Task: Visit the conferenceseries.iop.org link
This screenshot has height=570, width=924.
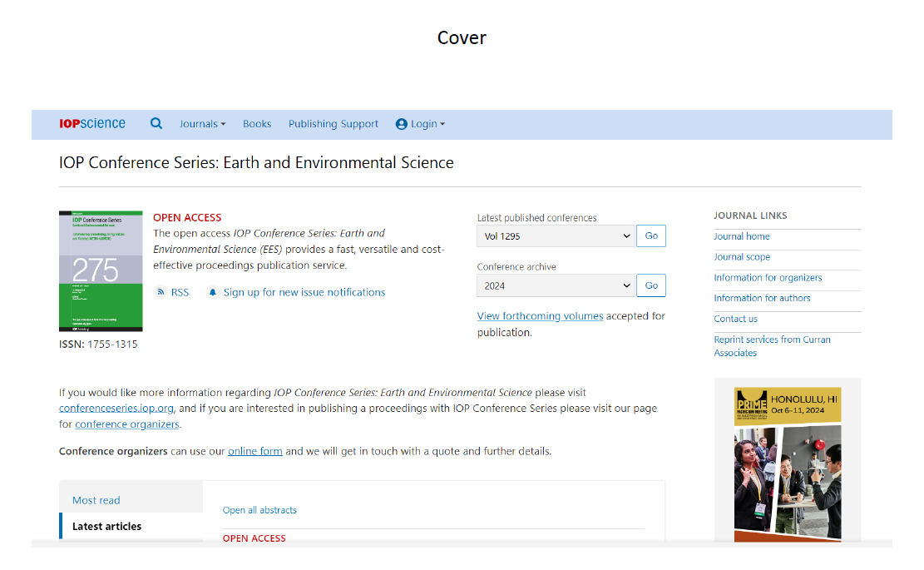Action: (116, 408)
